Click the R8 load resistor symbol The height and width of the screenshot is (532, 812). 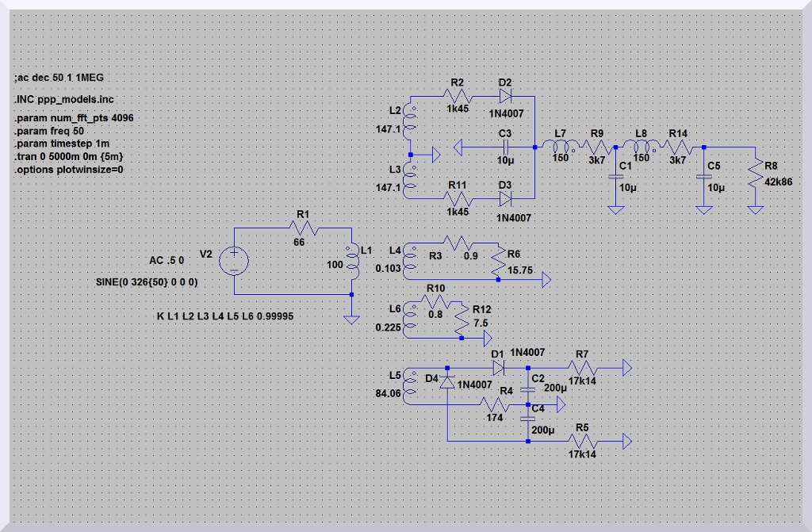[755, 175]
